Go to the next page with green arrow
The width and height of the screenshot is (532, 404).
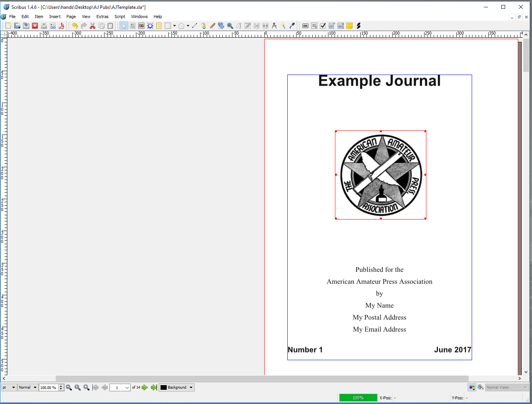tap(145, 387)
